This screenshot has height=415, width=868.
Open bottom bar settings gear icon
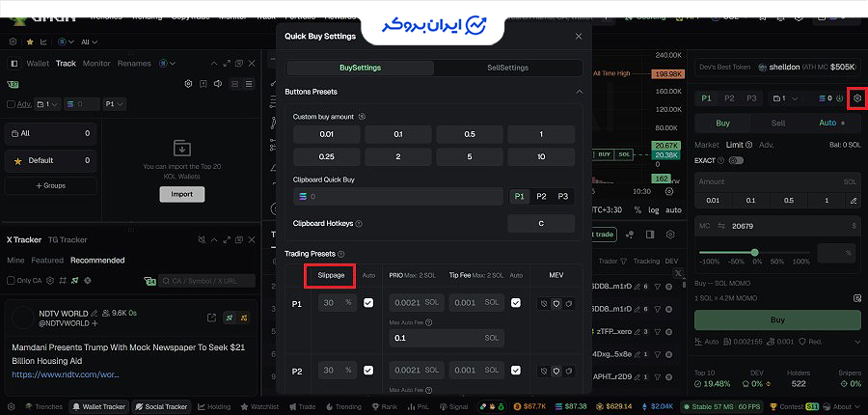[x=11, y=406]
